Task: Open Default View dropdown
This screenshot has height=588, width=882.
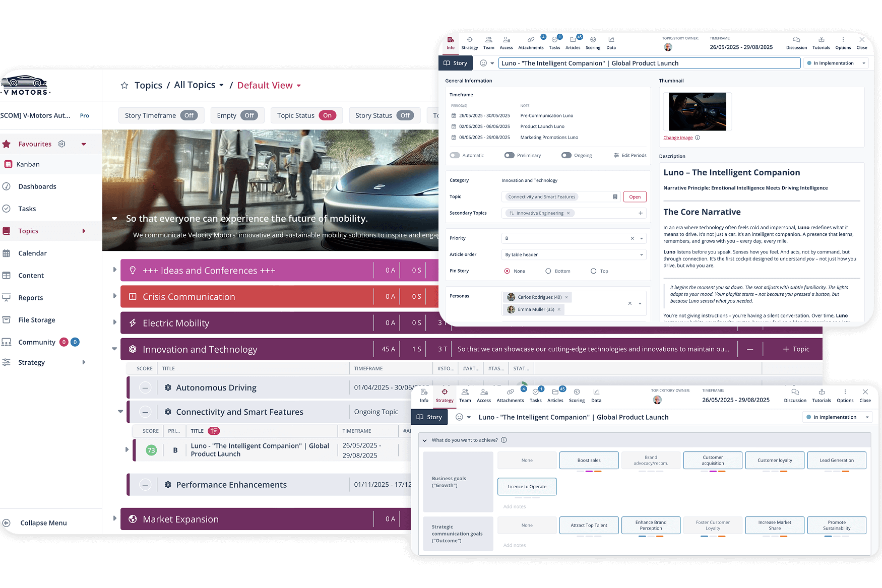Action: click(x=269, y=86)
